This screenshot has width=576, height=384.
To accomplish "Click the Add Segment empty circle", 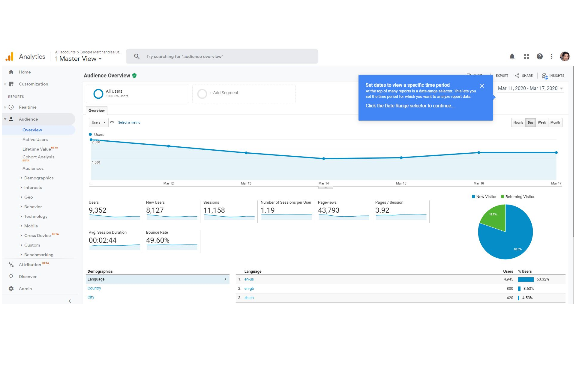I will [x=202, y=94].
